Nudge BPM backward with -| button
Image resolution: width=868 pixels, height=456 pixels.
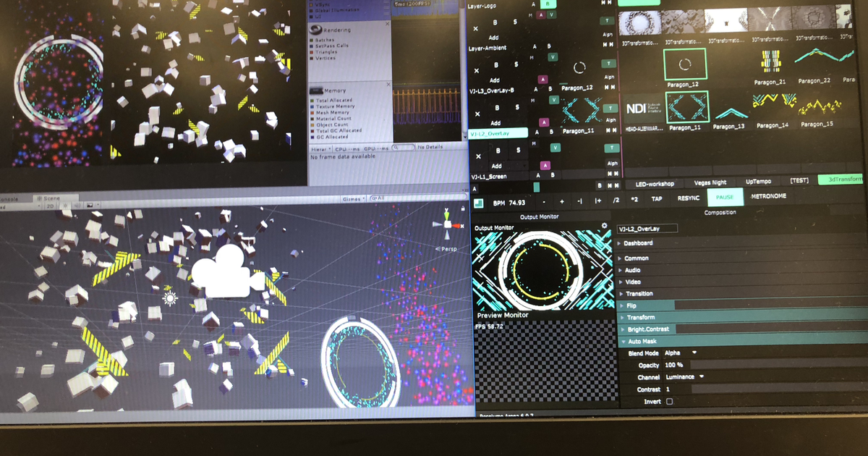[x=579, y=202]
